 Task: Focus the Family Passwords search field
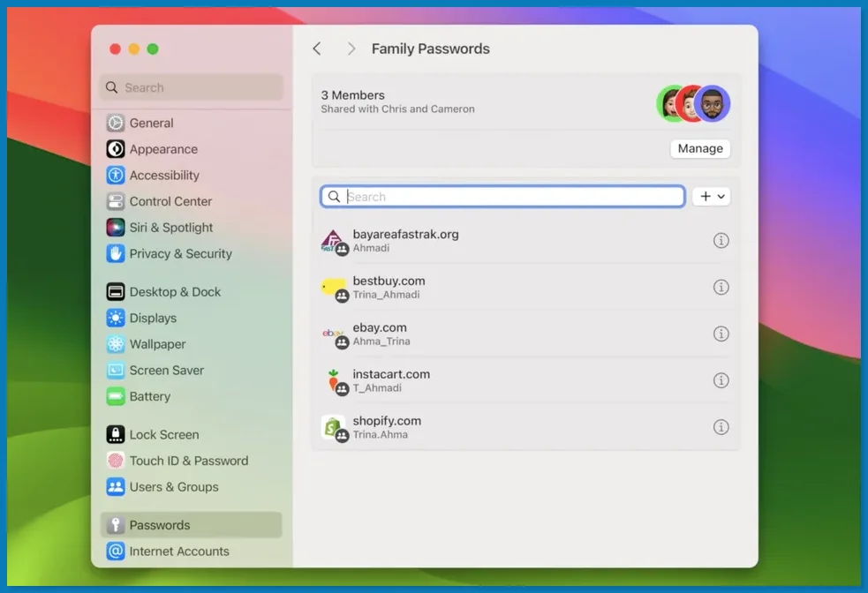click(512, 197)
